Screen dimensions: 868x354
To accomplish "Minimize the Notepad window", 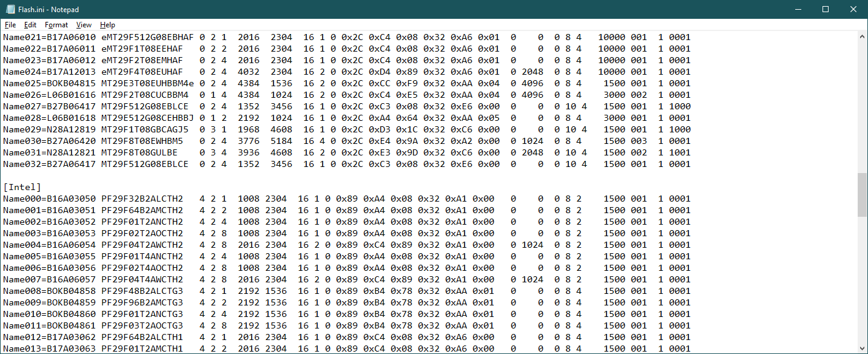I will click(798, 9).
